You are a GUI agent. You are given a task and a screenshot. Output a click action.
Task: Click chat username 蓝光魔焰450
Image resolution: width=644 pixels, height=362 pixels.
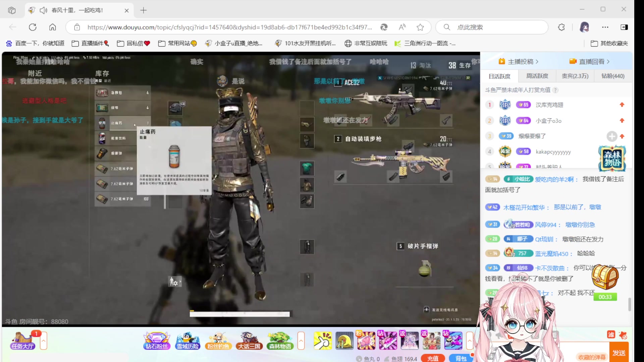(x=552, y=254)
